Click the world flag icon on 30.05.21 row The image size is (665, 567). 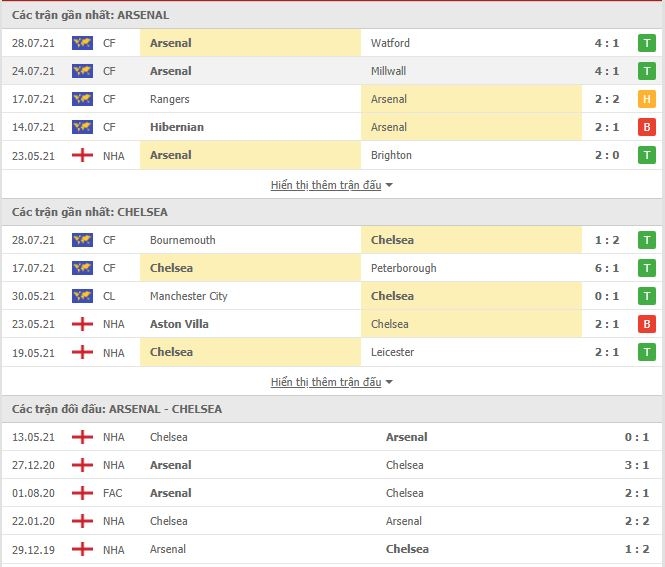coord(82,296)
